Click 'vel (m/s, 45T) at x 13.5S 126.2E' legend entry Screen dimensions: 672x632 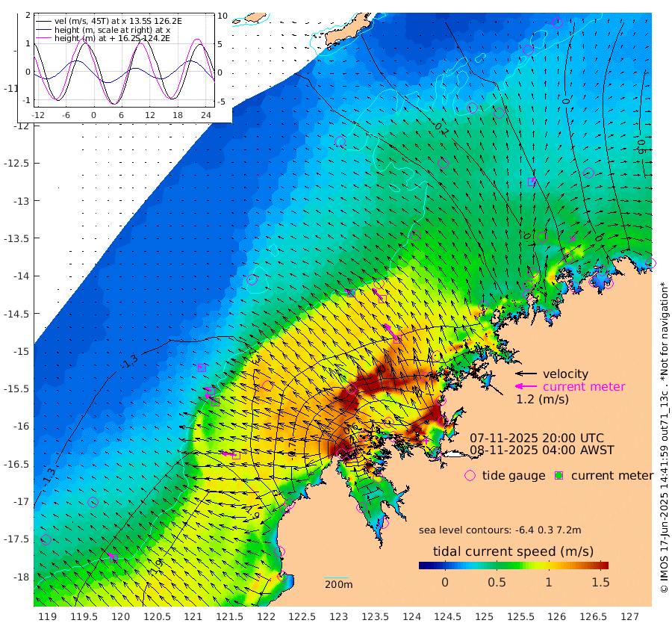point(118,21)
